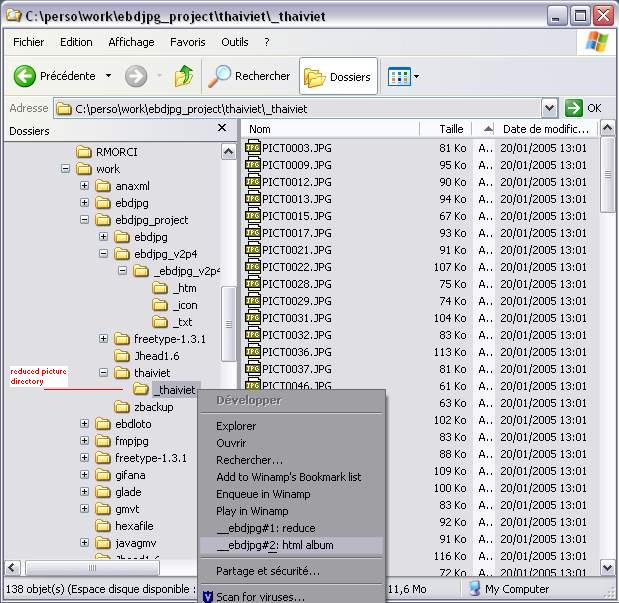Viewport: 619px width, 603px height.
Task: Open the ? help menu
Action: pos(267,42)
